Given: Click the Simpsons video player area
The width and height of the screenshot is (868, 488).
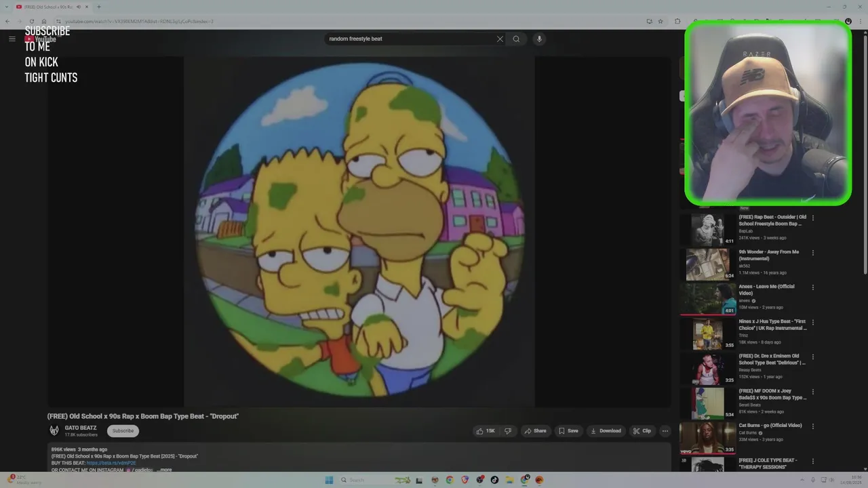Looking at the screenshot, I should pyautogui.click(x=359, y=232).
